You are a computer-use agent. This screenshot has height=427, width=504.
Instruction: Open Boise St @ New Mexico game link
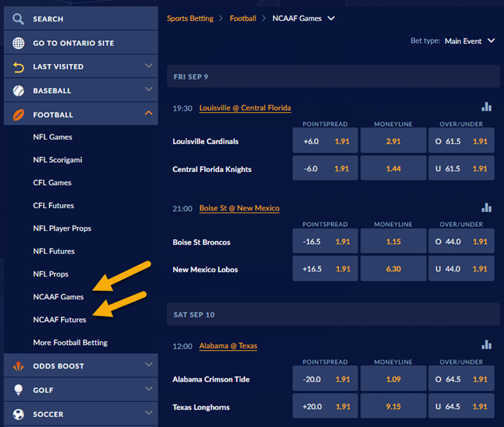point(239,208)
